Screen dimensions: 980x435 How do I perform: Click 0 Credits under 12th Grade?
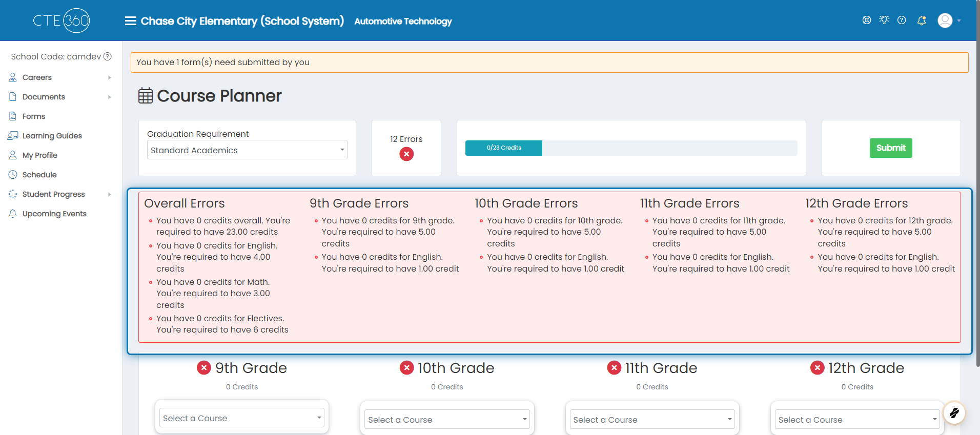(857, 387)
